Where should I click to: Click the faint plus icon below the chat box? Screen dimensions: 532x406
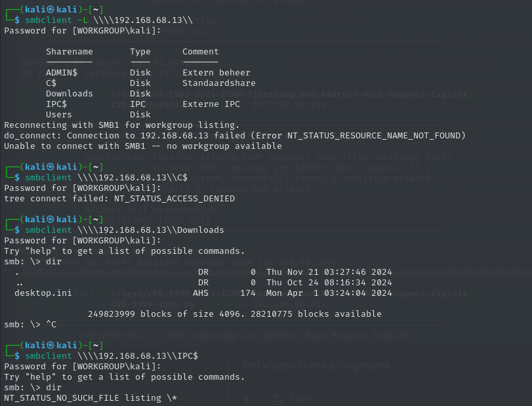pos(247,399)
